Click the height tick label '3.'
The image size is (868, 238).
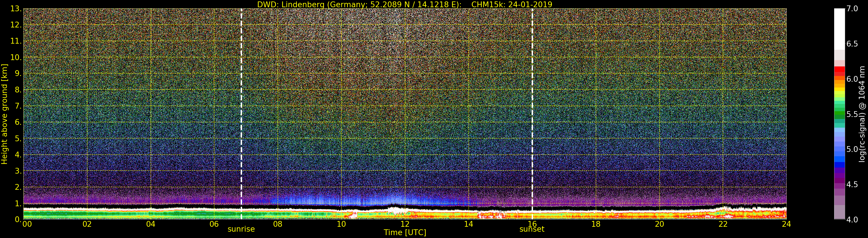click(x=18, y=171)
